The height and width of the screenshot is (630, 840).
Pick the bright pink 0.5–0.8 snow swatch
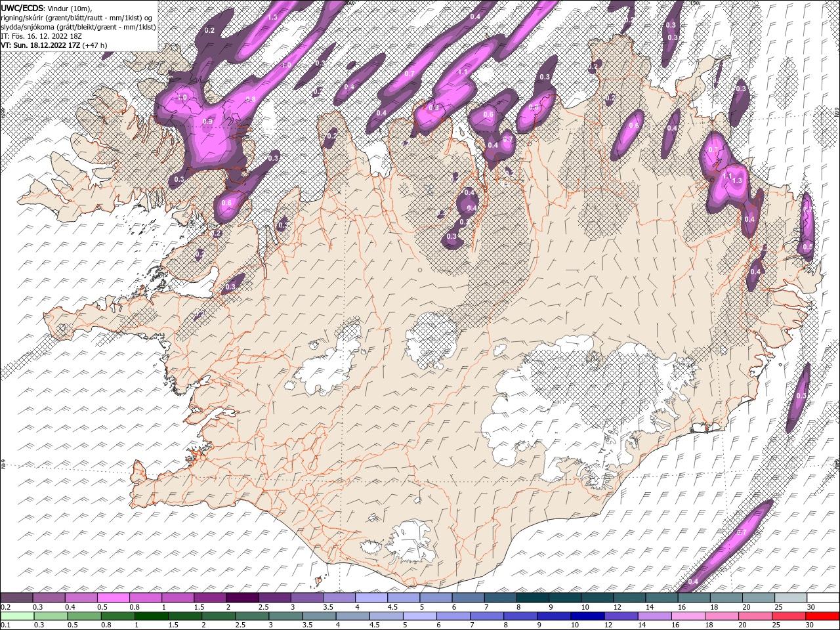113,598
